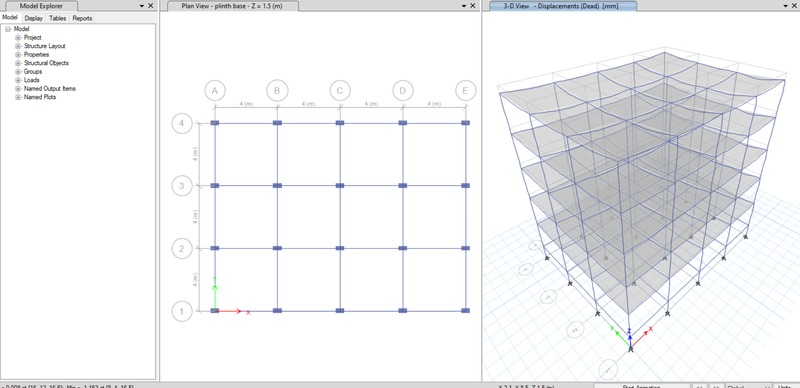Collapse the root Model tree node
This screenshot has height=388, width=800.
tap(8, 29)
